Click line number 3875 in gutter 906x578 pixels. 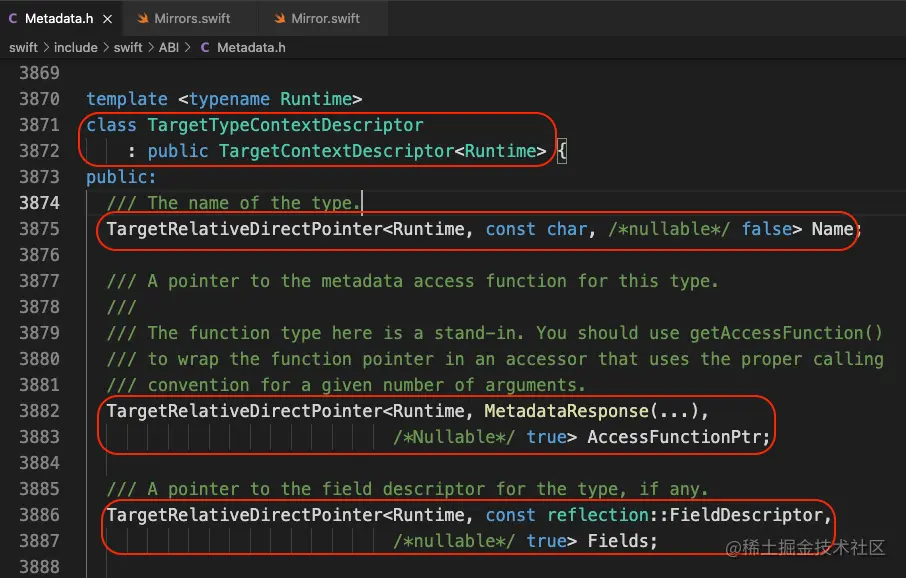(39, 229)
